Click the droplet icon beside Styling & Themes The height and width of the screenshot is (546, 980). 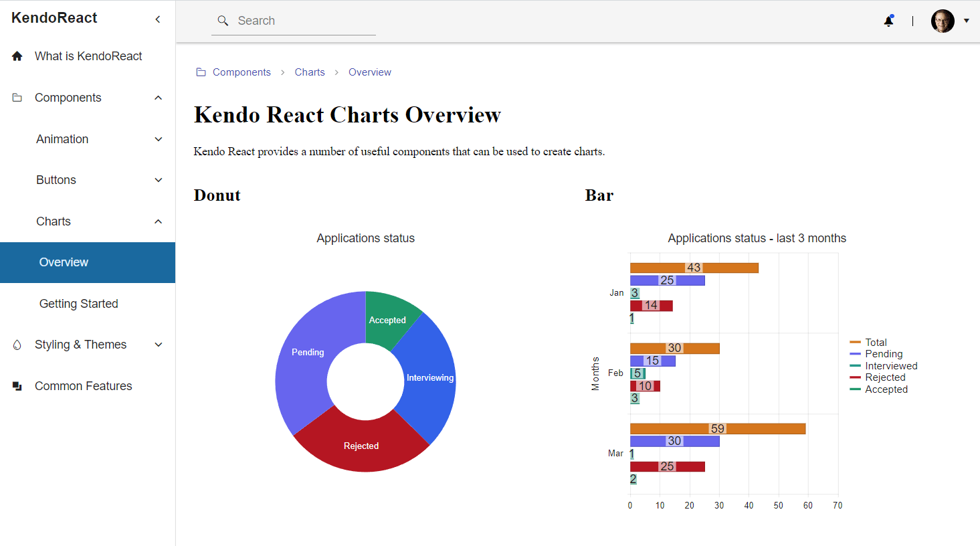[17, 345]
